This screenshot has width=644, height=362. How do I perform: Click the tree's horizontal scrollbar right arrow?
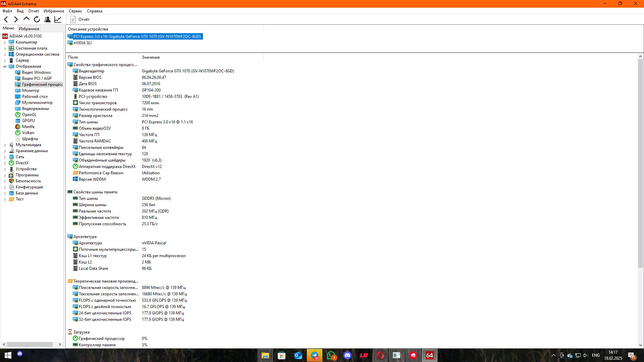(60, 344)
